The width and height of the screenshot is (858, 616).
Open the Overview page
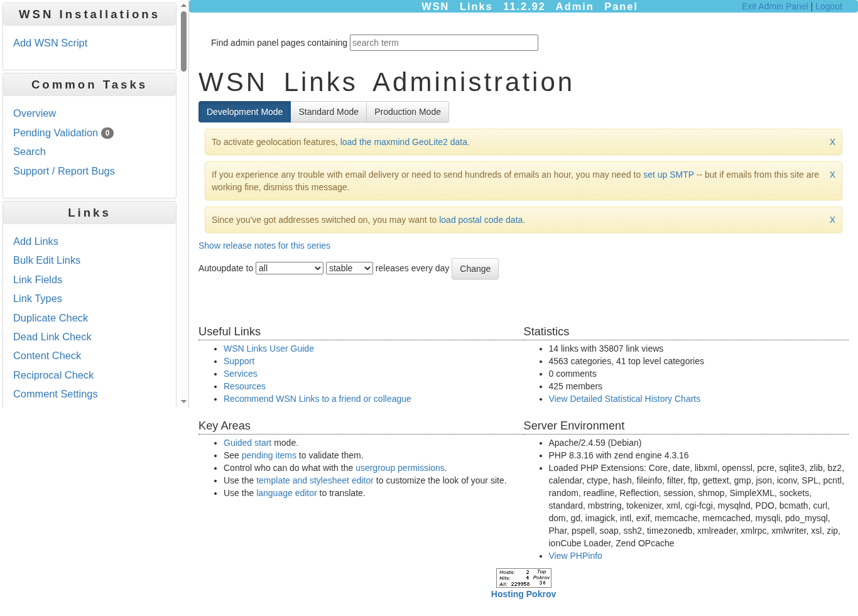point(35,113)
